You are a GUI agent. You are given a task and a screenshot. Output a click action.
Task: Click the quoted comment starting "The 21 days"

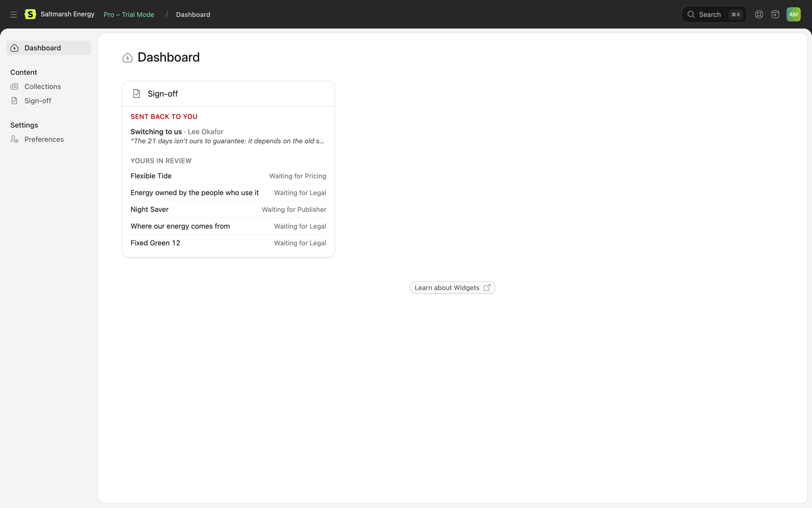point(227,141)
